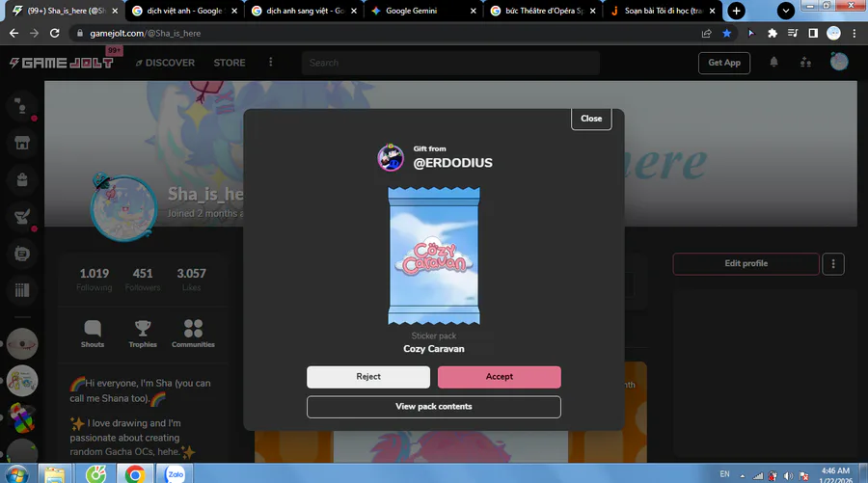Open the library sidebar icon
Screen dimensions: 868x483
click(x=22, y=290)
